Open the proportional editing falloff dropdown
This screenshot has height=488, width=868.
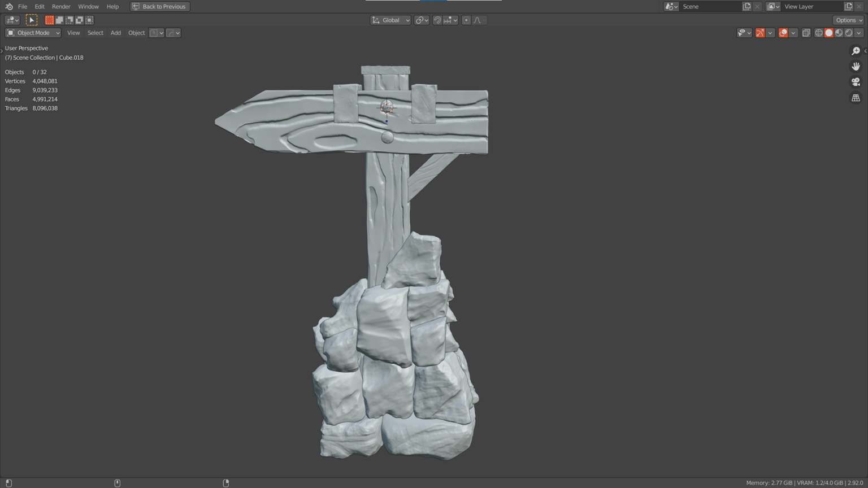coord(479,20)
